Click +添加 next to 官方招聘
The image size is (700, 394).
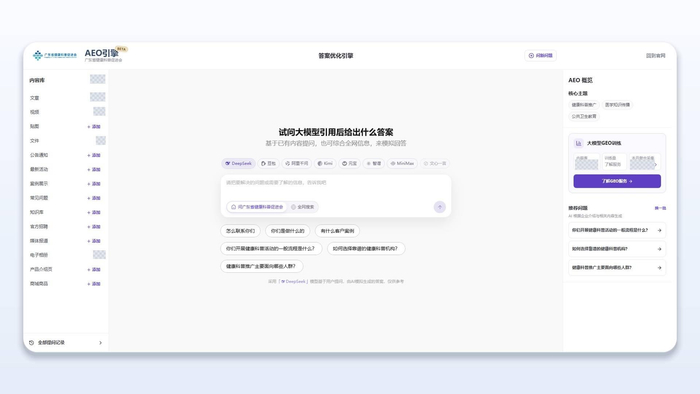click(94, 227)
